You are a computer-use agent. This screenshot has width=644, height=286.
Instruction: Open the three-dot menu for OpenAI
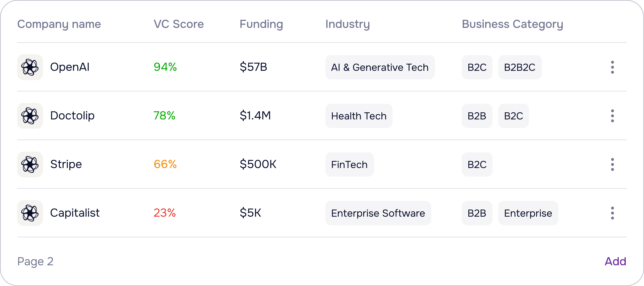[x=612, y=67]
